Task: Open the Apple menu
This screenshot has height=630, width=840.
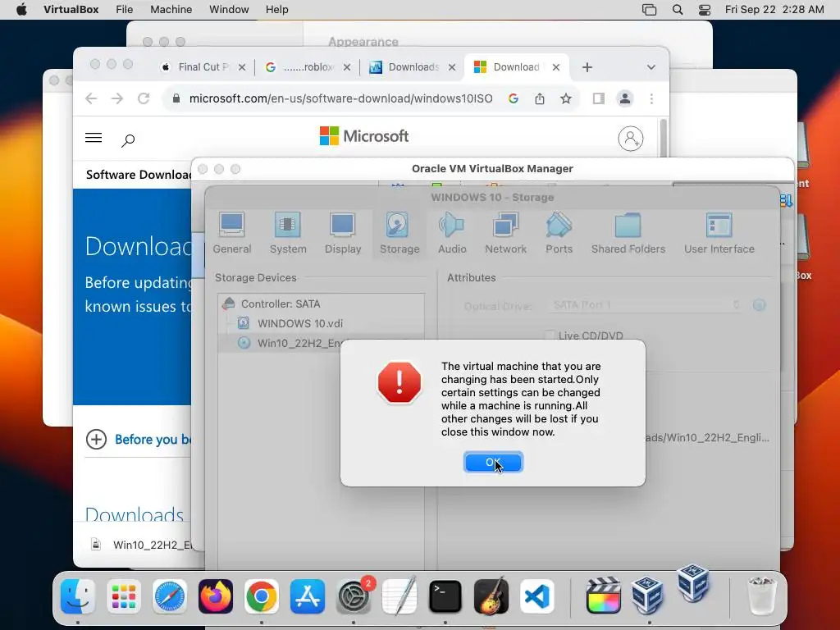Action: pyautogui.click(x=21, y=10)
